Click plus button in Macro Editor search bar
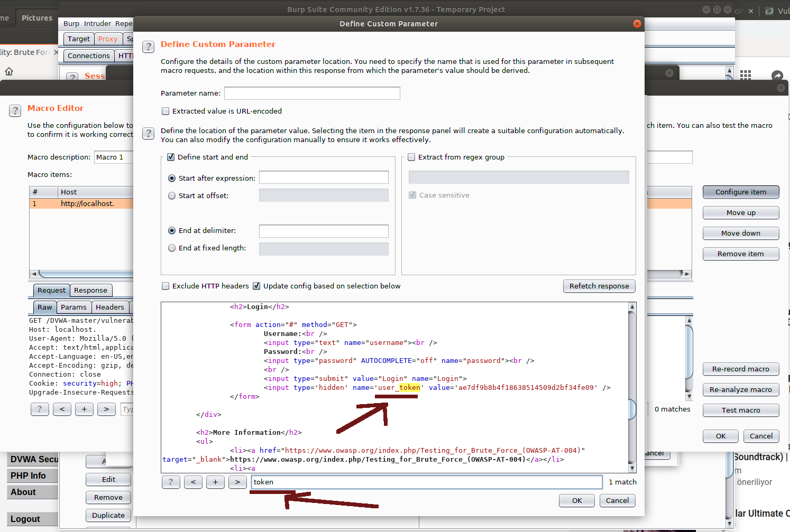The image size is (790, 532). tap(84, 409)
